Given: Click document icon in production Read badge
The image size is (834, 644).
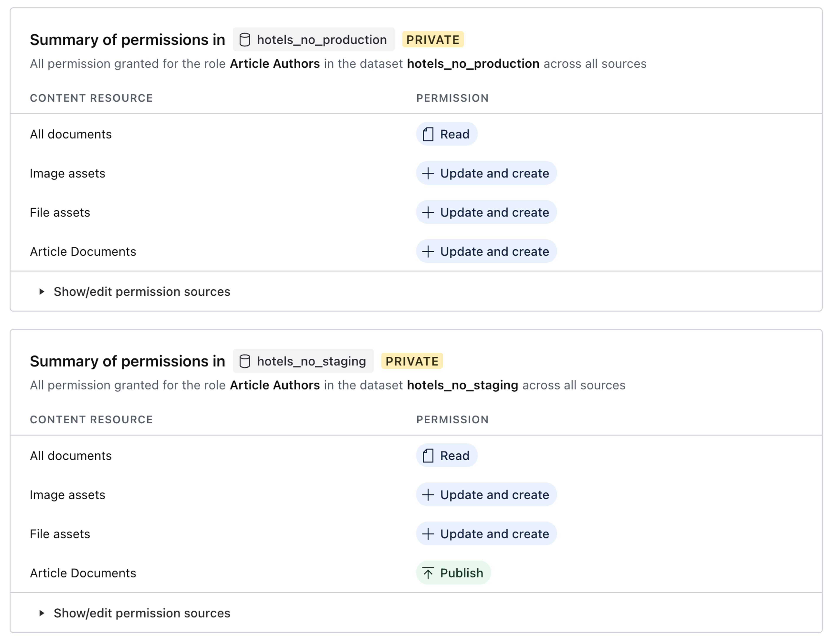Looking at the screenshot, I should pyautogui.click(x=428, y=134).
